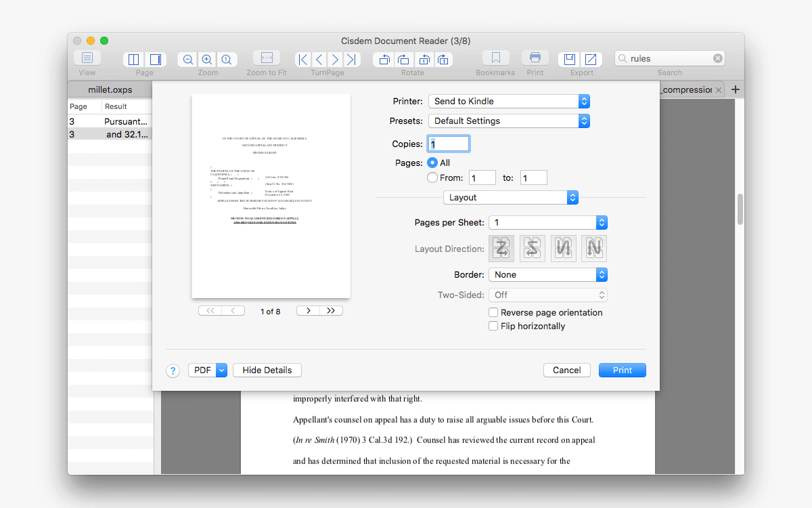Switch to the _compression tab

point(686,89)
